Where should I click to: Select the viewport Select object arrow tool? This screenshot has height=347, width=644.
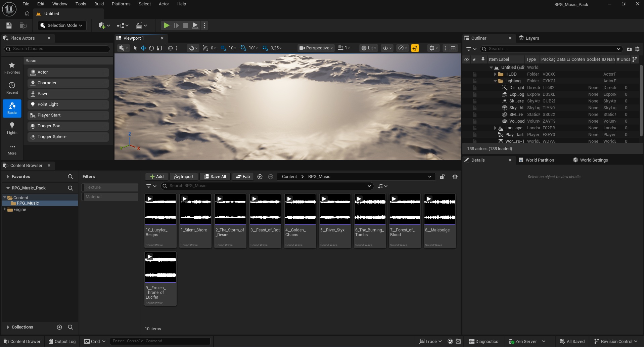[135, 48]
